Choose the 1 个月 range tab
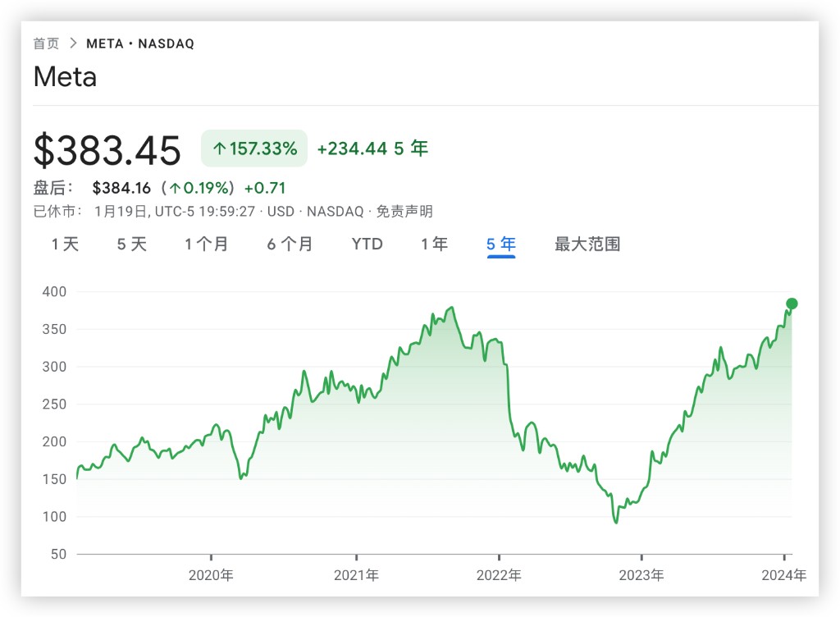840x617 pixels. (206, 245)
